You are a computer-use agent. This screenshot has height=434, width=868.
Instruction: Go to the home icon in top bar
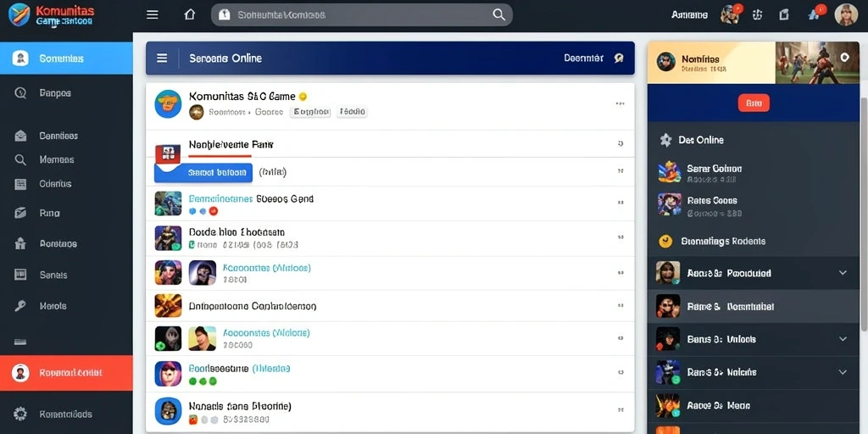(189, 15)
